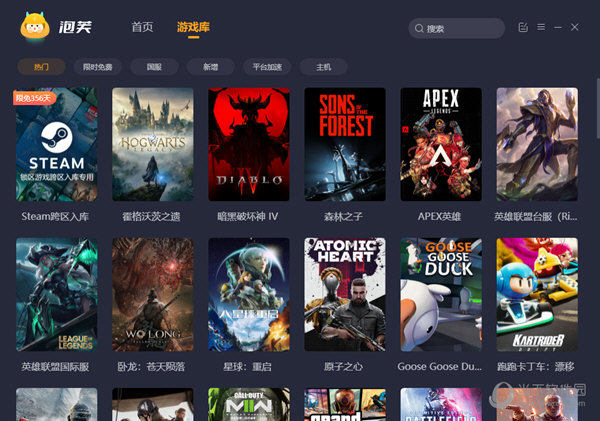The image size is (600, 421).
Task: Select the 主机 category filter
Action: [x=323, y=67]
